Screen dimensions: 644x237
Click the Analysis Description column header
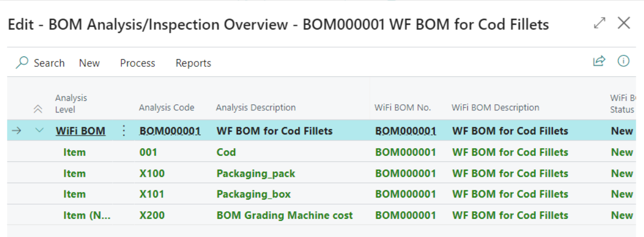[256, 108]
